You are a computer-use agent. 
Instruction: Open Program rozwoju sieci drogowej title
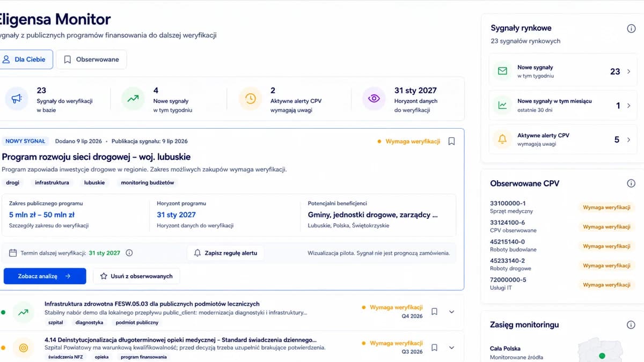click(96, 157)
